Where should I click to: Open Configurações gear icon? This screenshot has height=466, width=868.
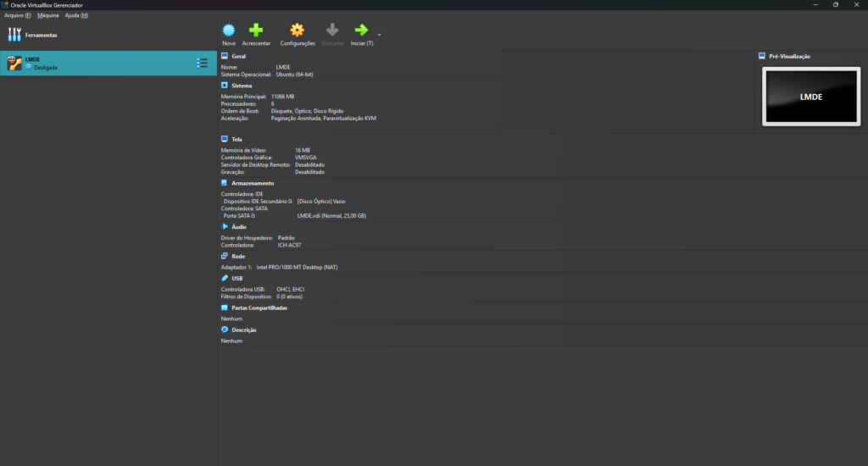tap(298, 31)
